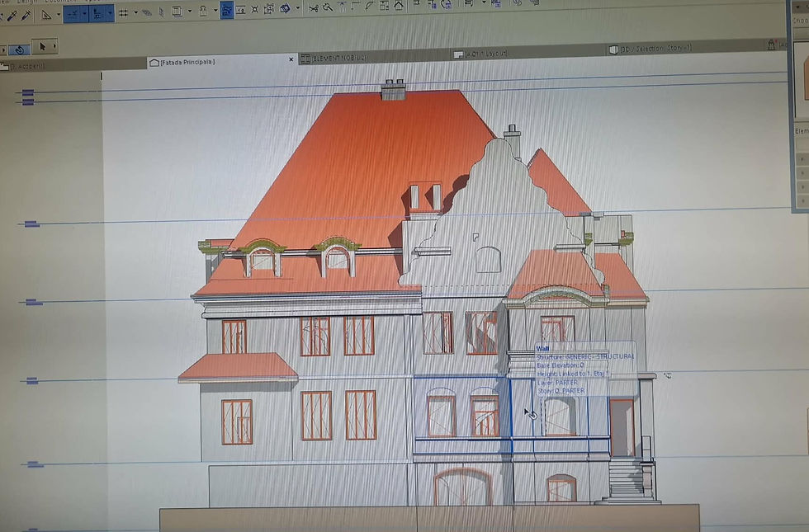
Task: Click the blue quick selection magnet icon
Action: click(x=20, y=50)
